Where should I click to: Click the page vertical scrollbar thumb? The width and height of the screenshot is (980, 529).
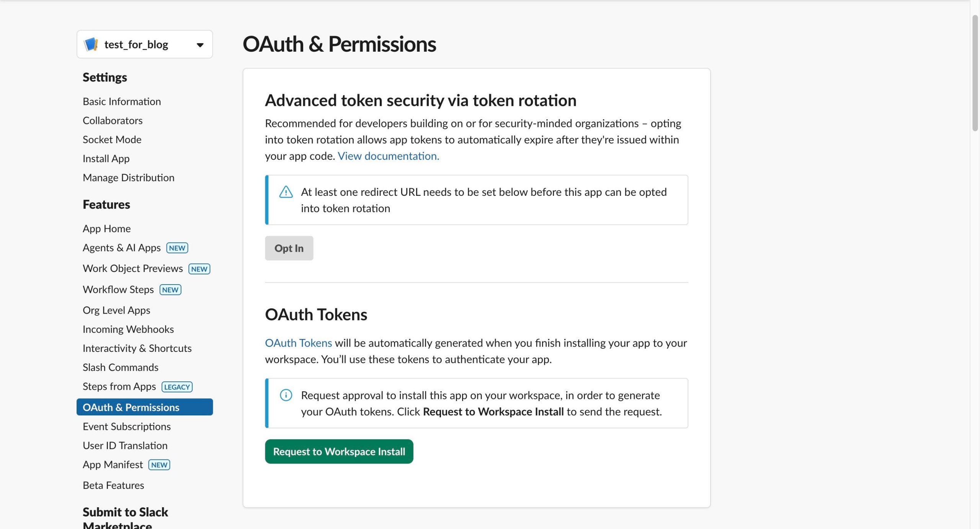tap(975, 73)
